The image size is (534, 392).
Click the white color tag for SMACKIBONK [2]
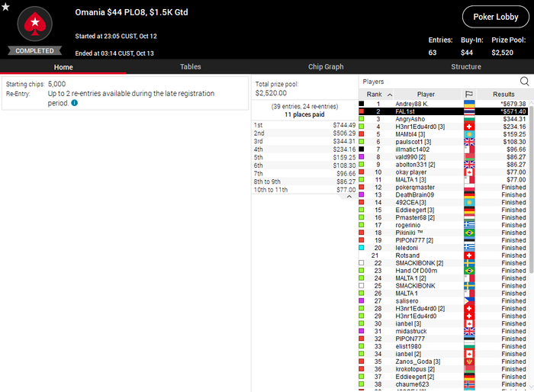click(362, 263)
